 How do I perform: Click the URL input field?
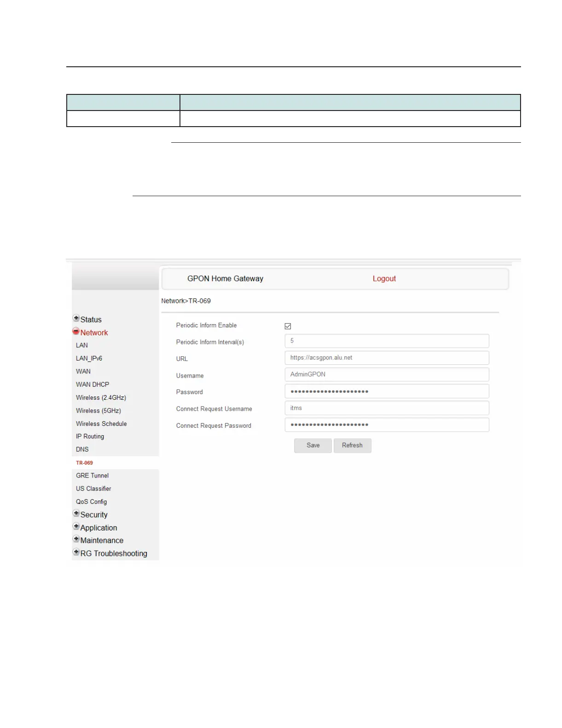pos(387,358)
